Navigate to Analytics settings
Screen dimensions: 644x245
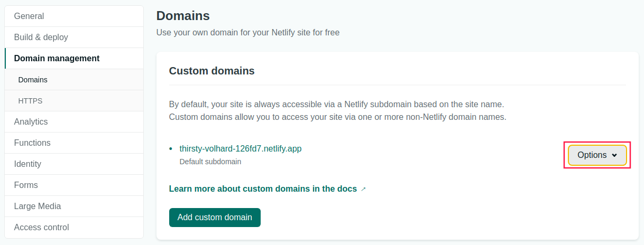pyautogui.click(x=31, y=122)
